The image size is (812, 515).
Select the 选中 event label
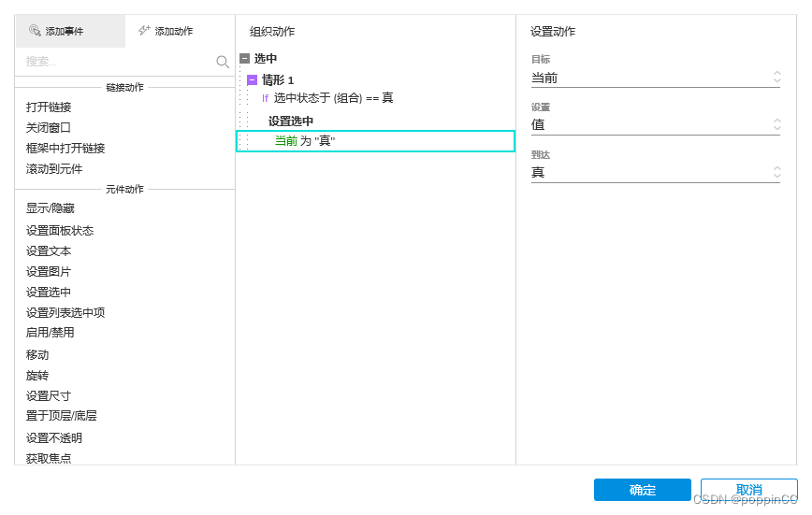pyautogui.click(x=265, y=59)
